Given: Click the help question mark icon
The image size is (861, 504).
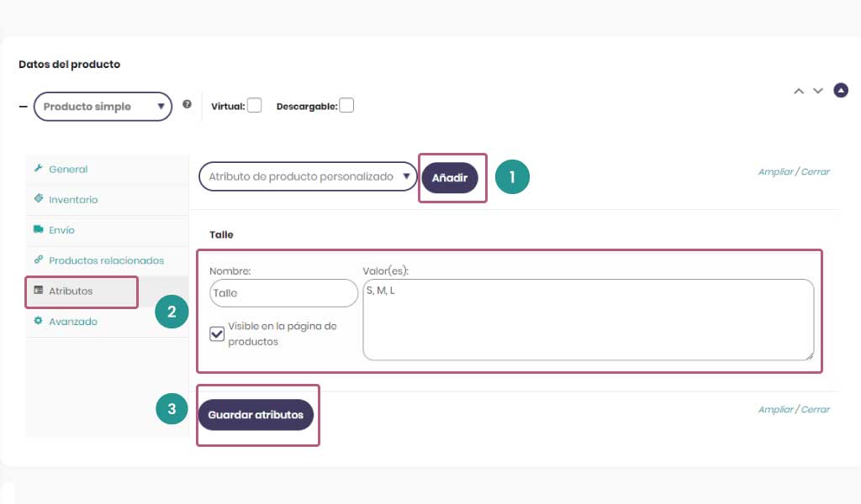Looking at the screenshot, I should [188, 104].
